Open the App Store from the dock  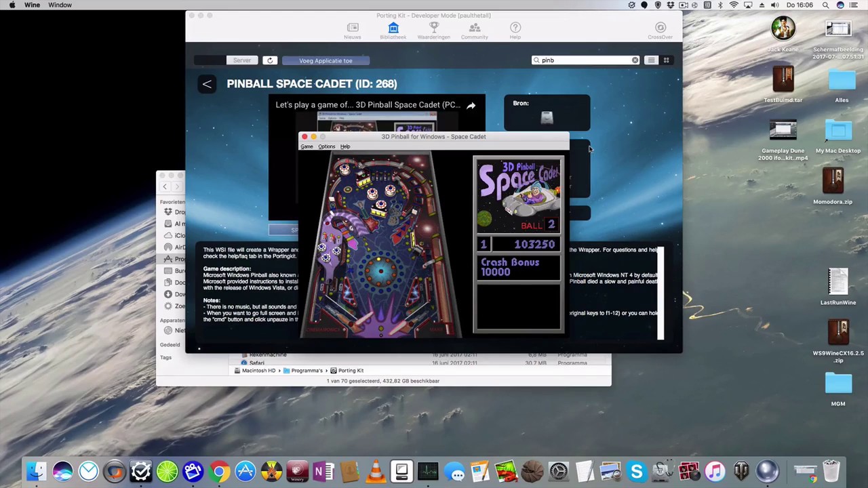click(x=245, y=471)
